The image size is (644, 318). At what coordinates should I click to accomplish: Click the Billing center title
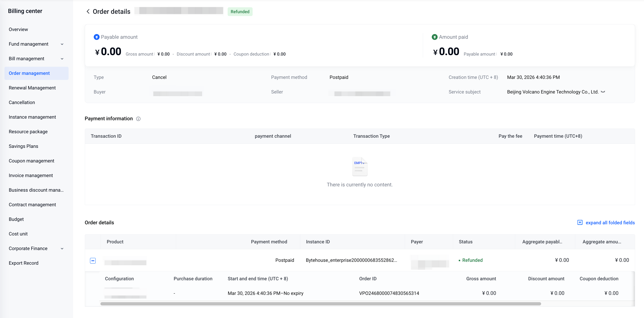point(25,11)
